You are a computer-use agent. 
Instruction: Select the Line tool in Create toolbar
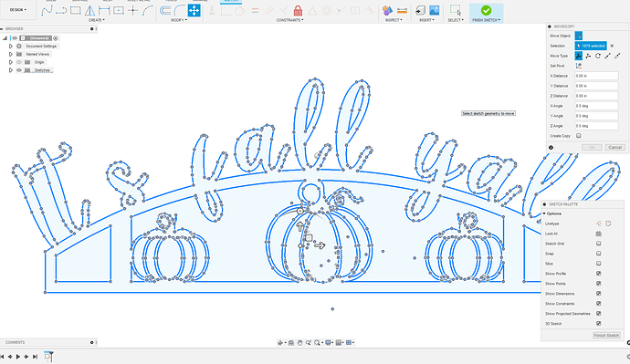click(47, 10)
